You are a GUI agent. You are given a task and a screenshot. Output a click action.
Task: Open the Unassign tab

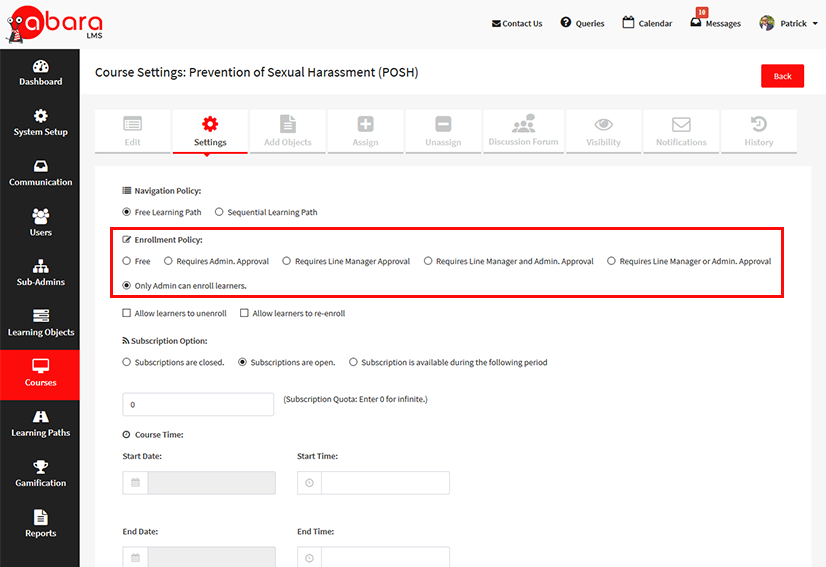(443, 131)
